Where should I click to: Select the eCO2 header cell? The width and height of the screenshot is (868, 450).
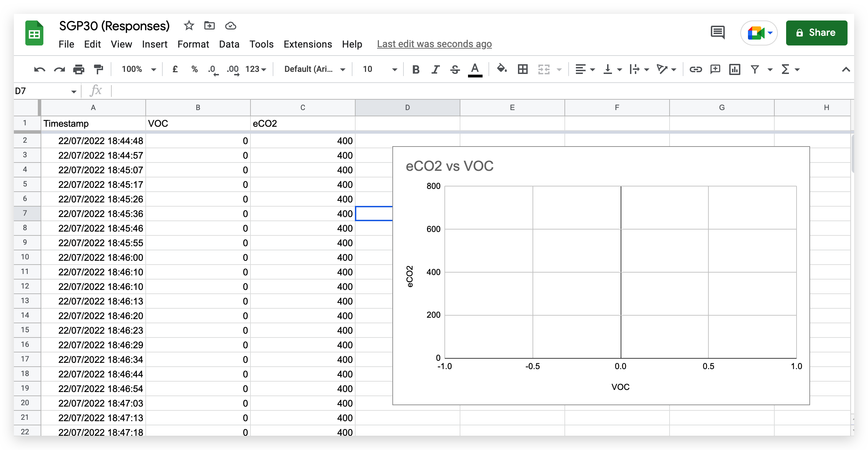(x=303, y=123)
